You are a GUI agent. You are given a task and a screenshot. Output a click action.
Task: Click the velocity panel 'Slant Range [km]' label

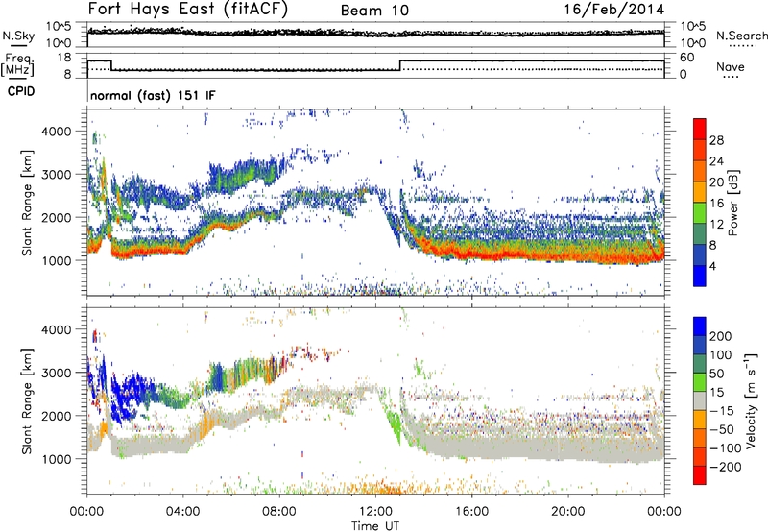coord(27,401)
